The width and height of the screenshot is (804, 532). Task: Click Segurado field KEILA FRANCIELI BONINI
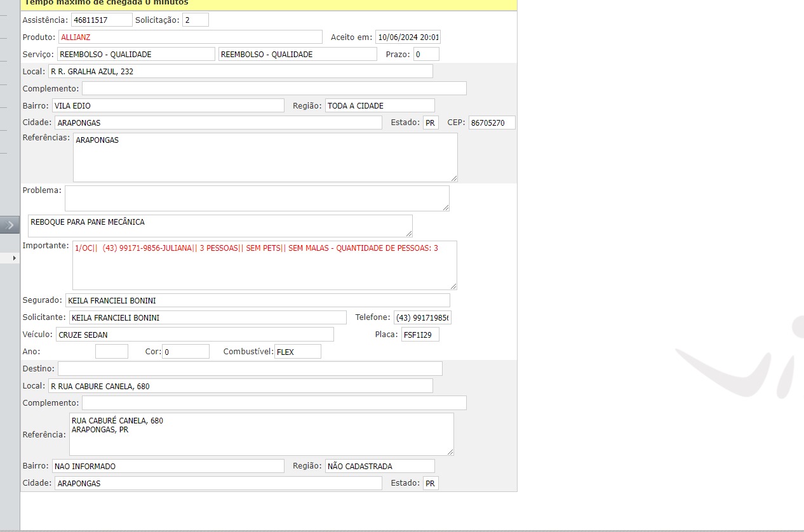click(258, 300)
